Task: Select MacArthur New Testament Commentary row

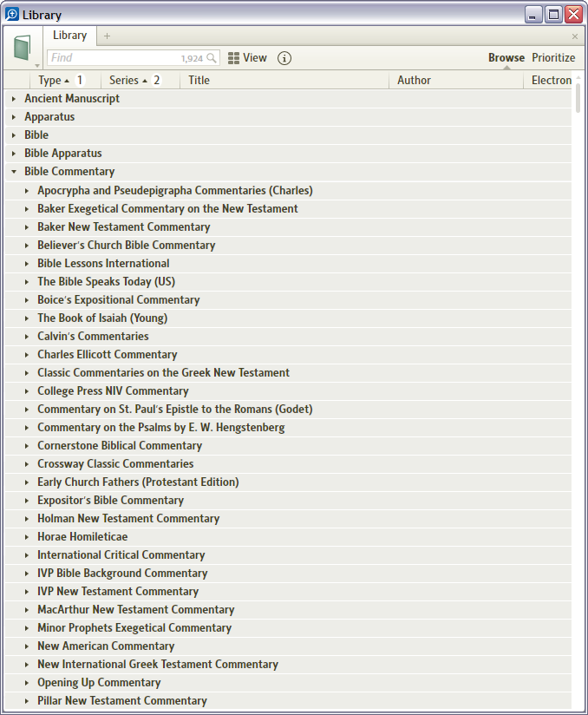Action: (x=288, y=610)
